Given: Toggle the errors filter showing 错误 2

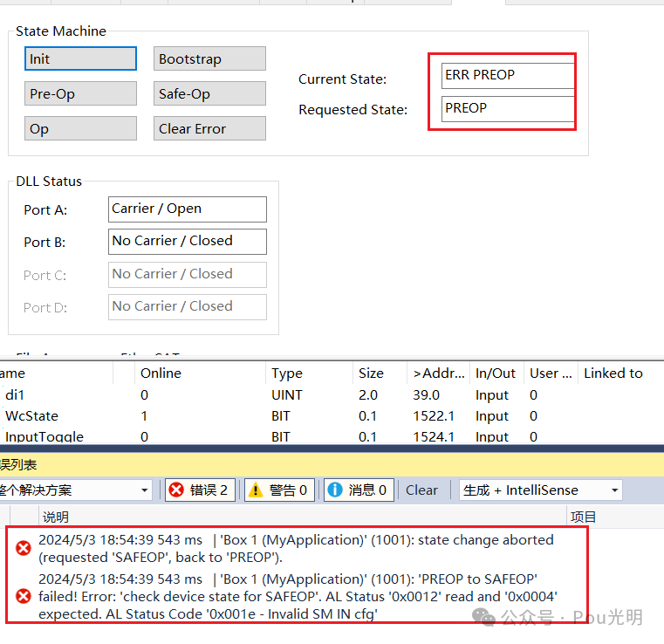Looking at the screenshot, I should (200, 490).
